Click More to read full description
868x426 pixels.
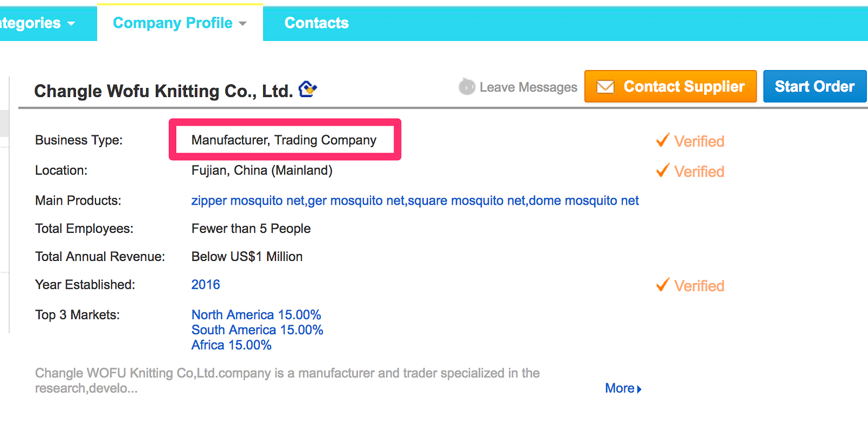click(x=620, y=389)
